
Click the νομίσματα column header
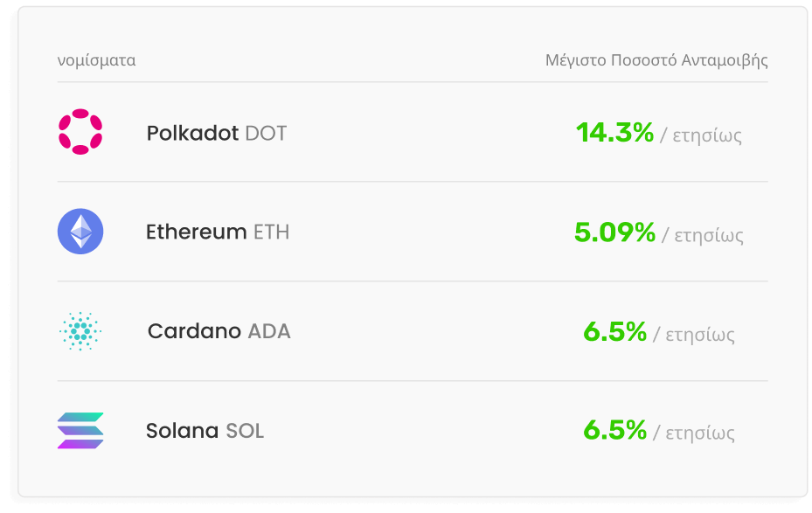[96, 61]
